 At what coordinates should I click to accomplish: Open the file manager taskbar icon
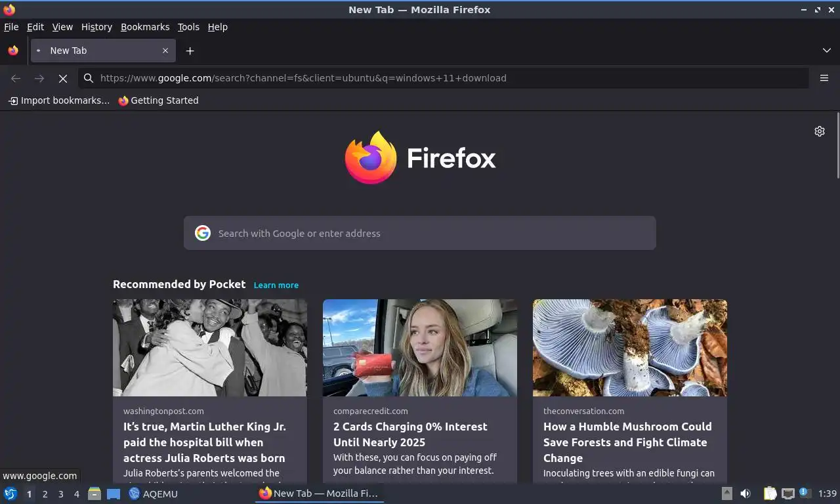pos(94,493)
